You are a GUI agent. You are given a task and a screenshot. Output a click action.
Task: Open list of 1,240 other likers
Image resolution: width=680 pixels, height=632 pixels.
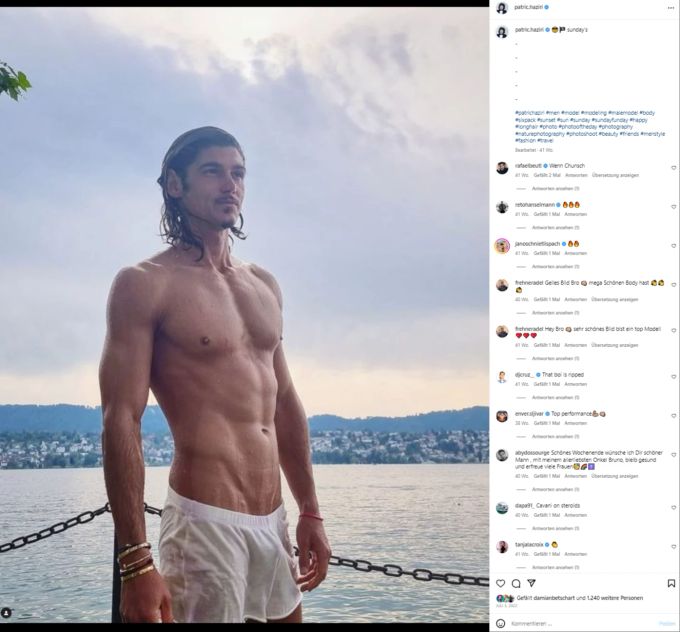(x=615, y=598)
